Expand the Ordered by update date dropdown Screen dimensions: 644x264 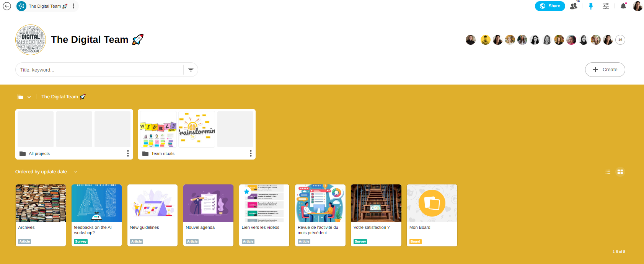pyautogui.click(x=75, y=172)
